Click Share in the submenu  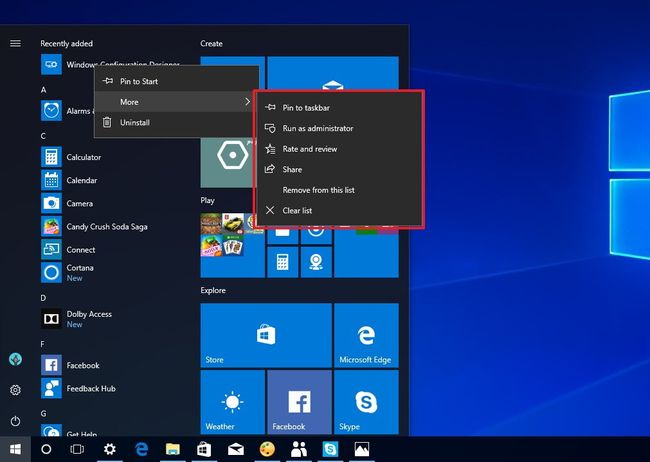[339, 169]
